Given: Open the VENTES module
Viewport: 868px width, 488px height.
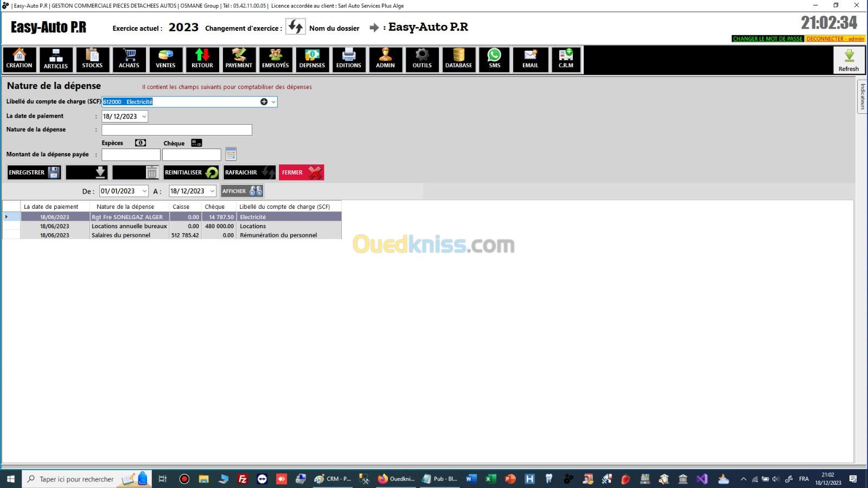Looking at the screenshot, I should click(165, 59).
